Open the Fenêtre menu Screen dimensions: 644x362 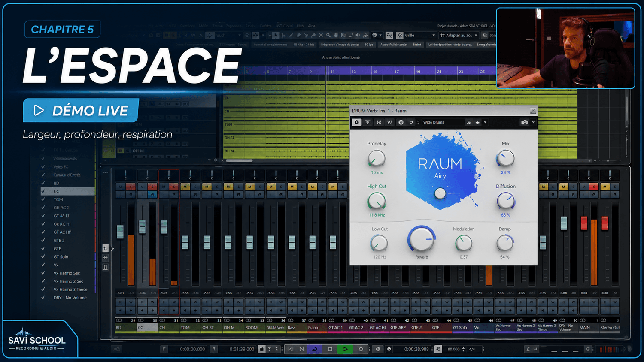point(266,26)
